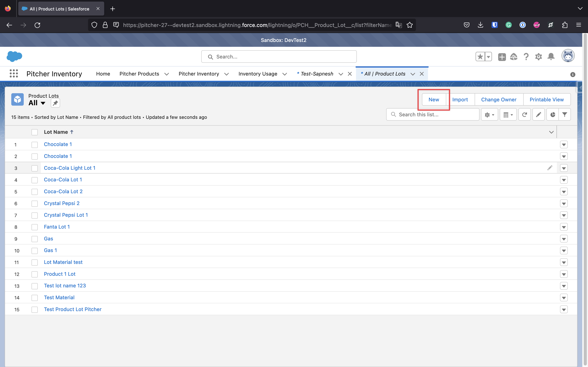The height and width of the screenshot is (367, 588).
Task: Refresh the product lots list
Action: (x=524, y=115)
